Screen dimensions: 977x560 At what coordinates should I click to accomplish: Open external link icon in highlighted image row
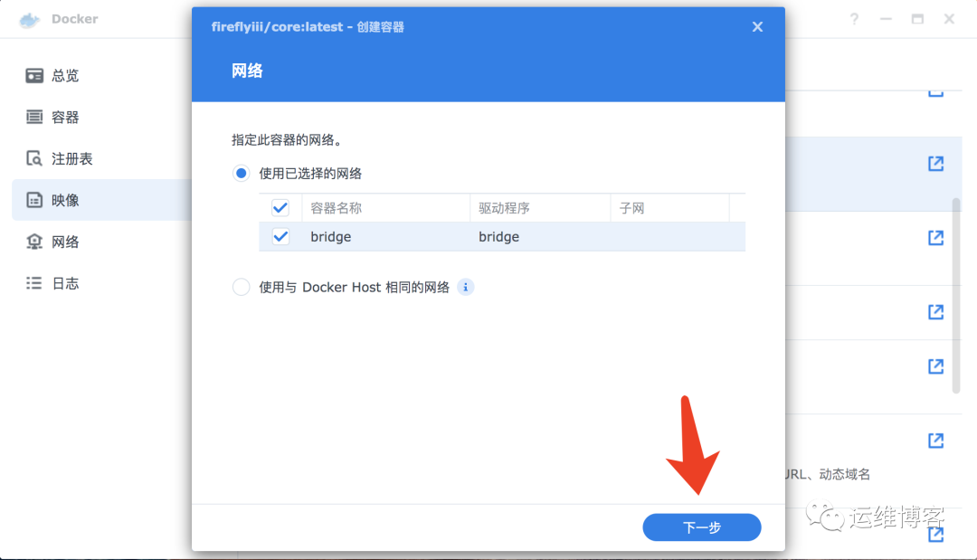(935, 164)
